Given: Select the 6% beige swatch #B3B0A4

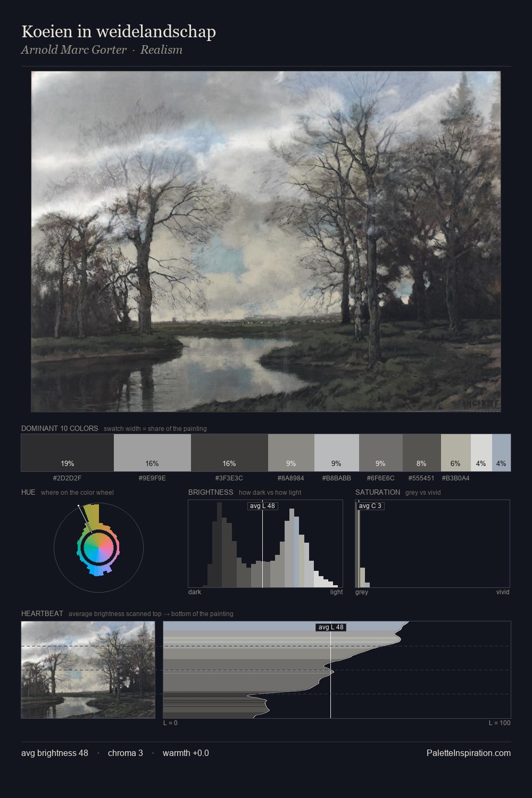Looking at the screenshot, I should click(x=456, y=453).
